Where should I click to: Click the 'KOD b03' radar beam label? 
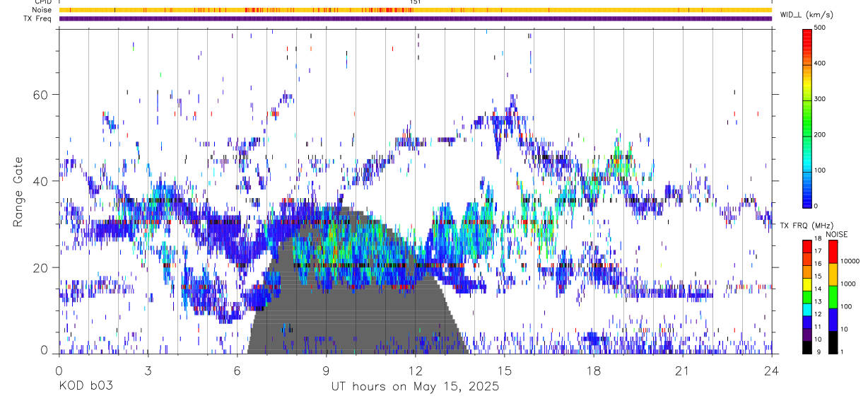[x=85, y=387]
